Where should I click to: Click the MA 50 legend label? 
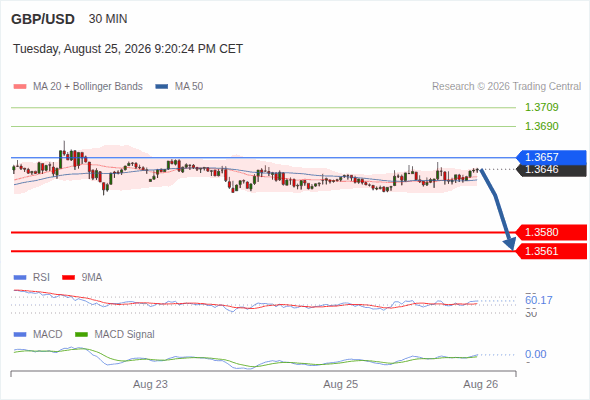click(x=189, y=87)
